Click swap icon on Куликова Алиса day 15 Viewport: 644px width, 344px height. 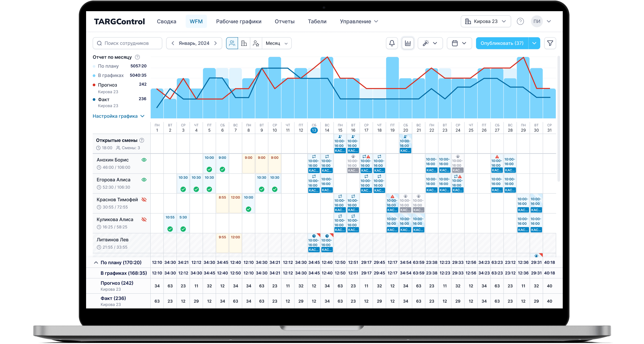point(340,216)
